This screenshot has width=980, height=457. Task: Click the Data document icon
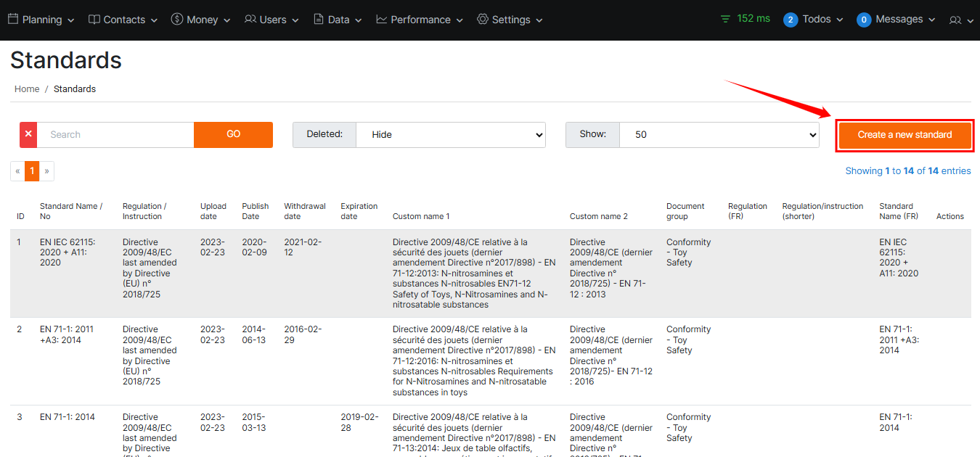319,20
